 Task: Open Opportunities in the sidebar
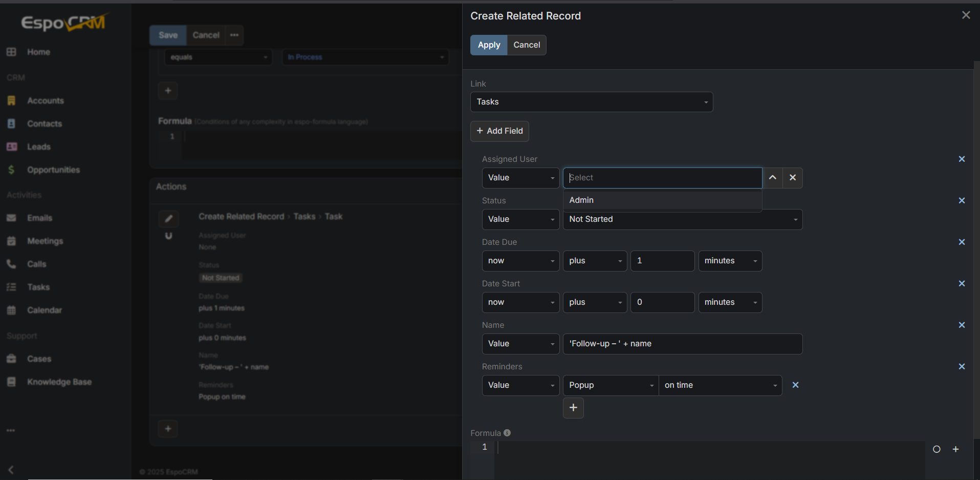click(53, 170)
